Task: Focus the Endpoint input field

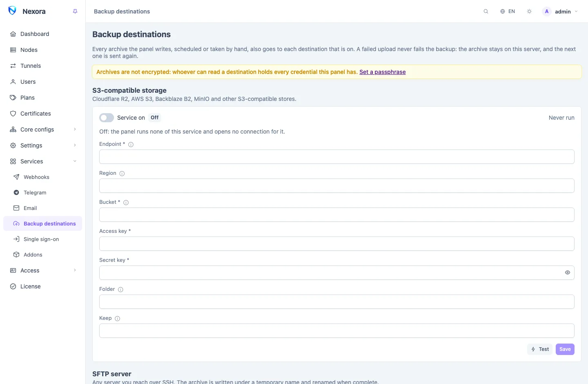Action: coord(337,157)
